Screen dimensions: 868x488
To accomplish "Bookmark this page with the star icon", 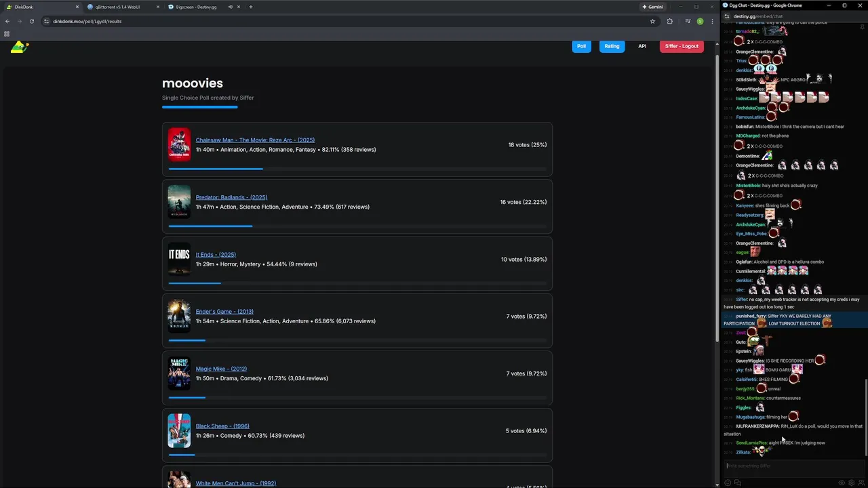I will pos(652,21).
